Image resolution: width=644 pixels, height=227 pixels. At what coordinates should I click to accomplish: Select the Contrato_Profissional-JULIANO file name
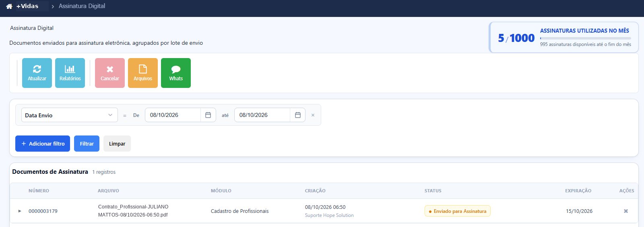coord(133,211)
